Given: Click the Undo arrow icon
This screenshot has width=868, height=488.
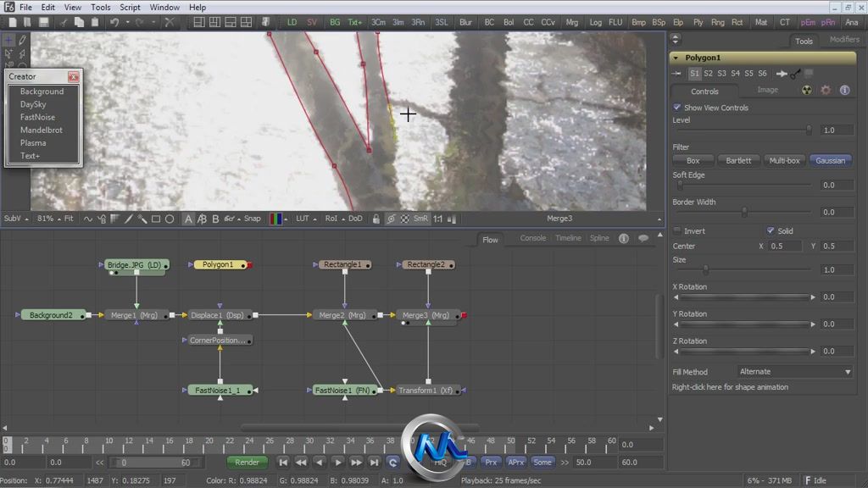Looking at the screenshot, I should click(x=114, y=22).
